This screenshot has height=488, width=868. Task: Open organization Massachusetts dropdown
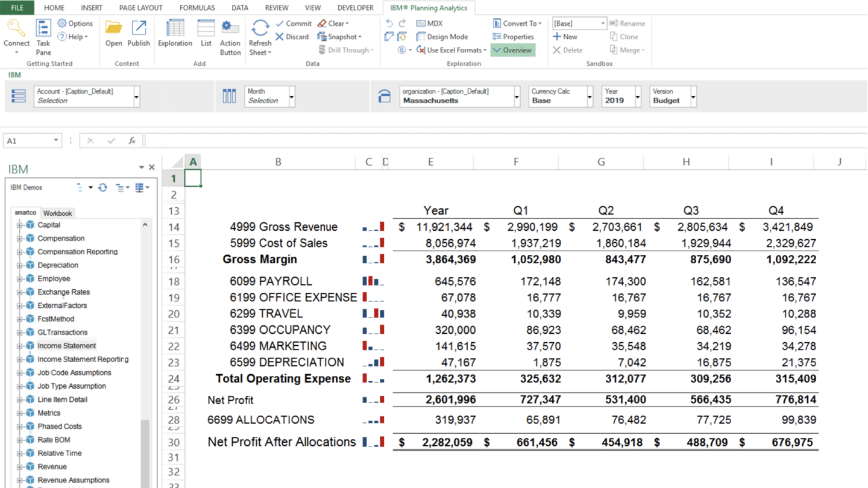coord(517,96)
